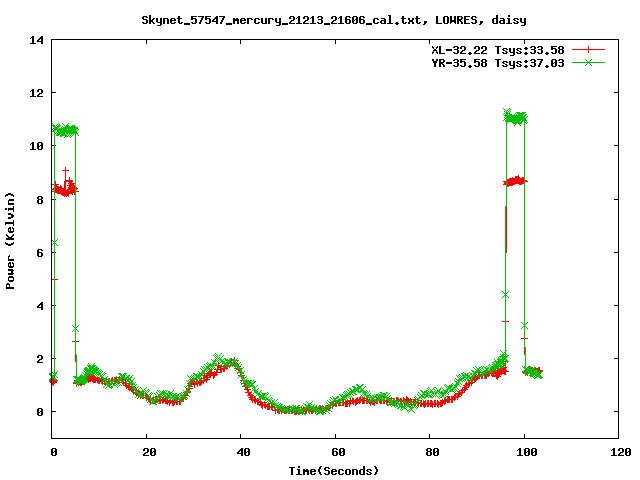Click x-axis tick label 20
Screen dimensions: 640x480
point(149,452)
